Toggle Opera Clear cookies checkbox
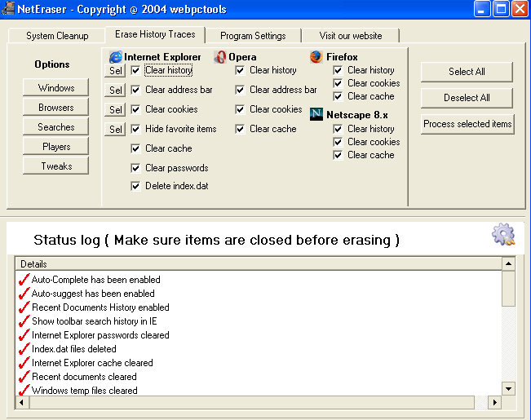The width and height of the screenshot is (531, 420). click(x=240, y=109)
